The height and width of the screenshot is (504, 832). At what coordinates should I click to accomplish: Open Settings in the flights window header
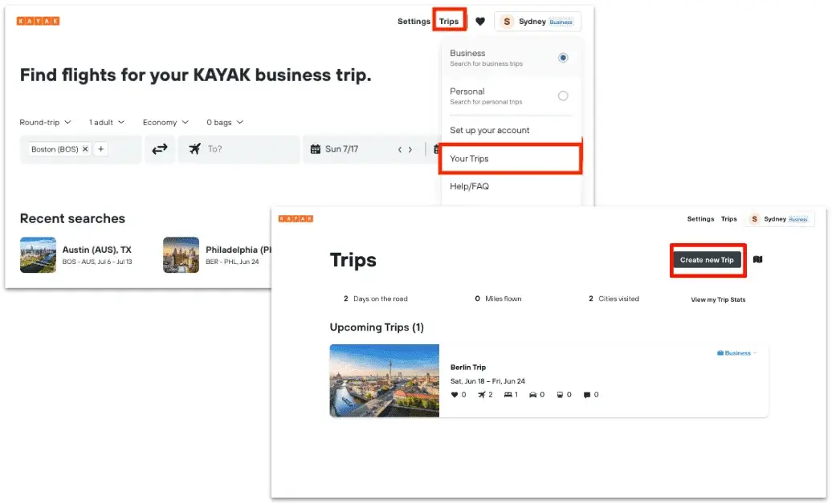(x=414, y=21)
